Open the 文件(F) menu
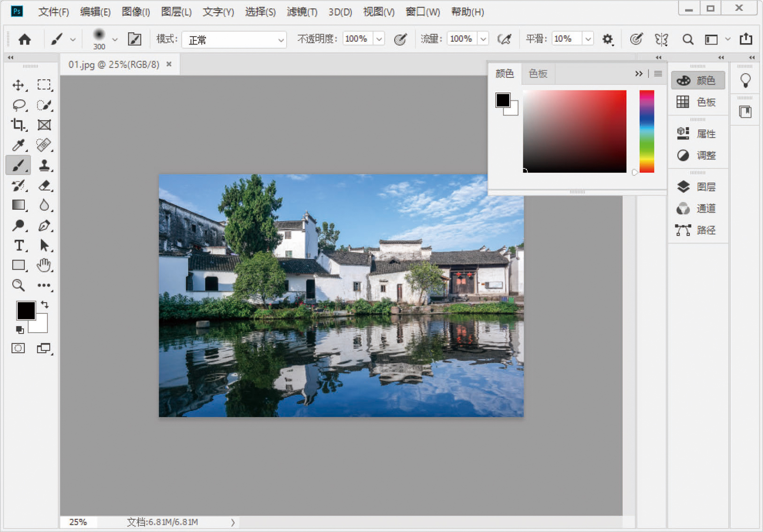 coord(53,12)
